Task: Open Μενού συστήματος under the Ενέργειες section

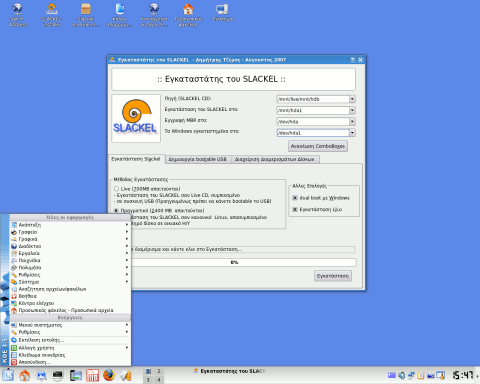Action: tap(70, 325)
